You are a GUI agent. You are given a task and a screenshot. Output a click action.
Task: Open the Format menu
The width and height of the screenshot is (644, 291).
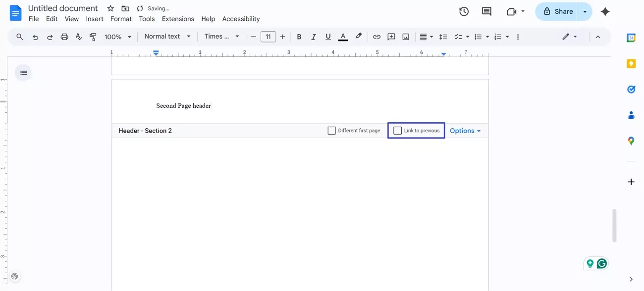click(x=121, y=18)
